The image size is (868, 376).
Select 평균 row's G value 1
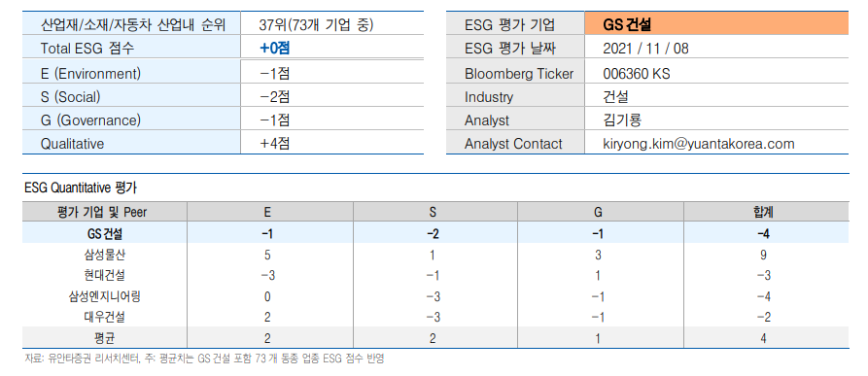(598, 338)
